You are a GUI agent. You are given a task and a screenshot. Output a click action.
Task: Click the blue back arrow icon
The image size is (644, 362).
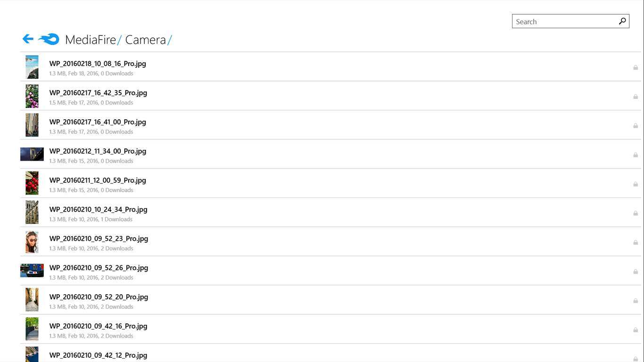tap(28, 39)
